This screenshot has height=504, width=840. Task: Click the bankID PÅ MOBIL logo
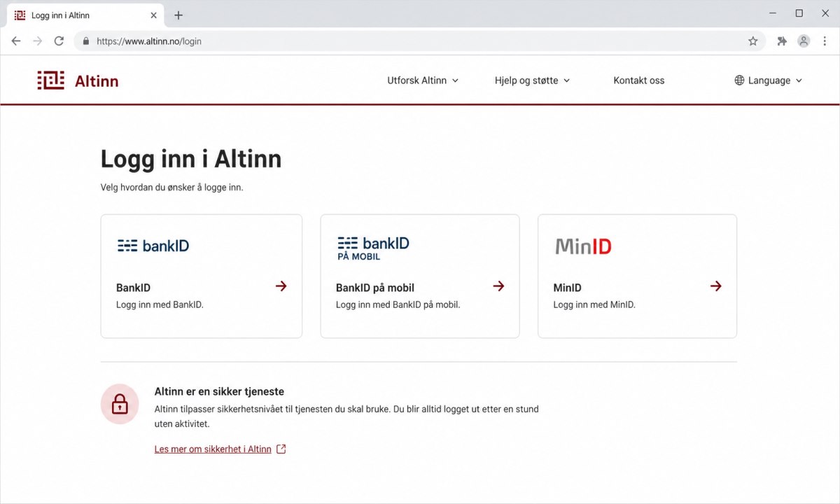click(x=373, y=248)
